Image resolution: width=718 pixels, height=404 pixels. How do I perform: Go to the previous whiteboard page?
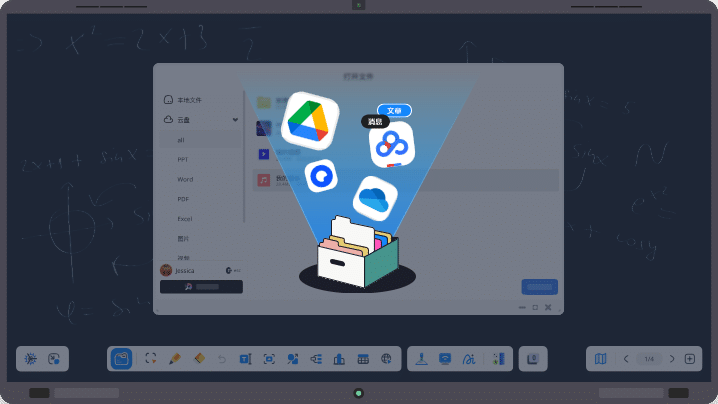click(626, 358)
